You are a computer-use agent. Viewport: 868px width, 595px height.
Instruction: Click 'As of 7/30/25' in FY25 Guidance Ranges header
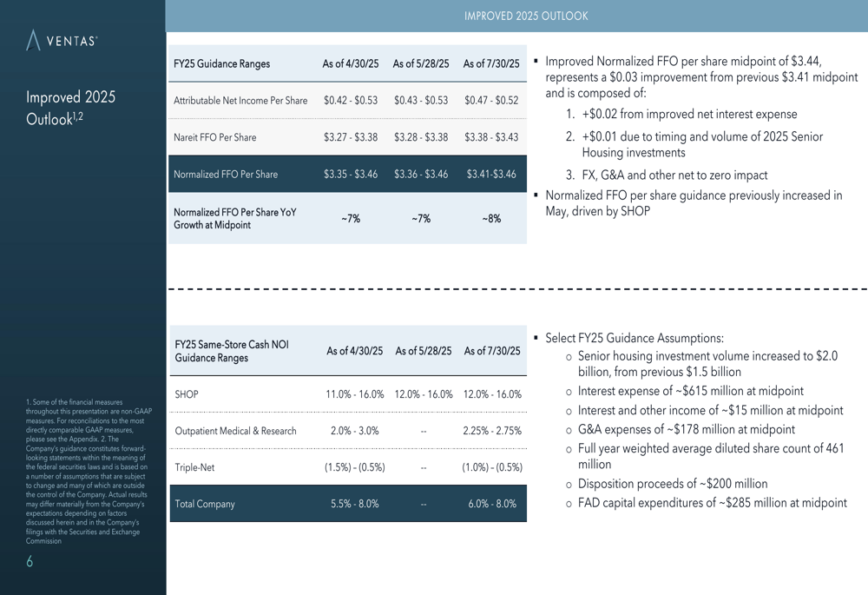(x=491, y=63)
